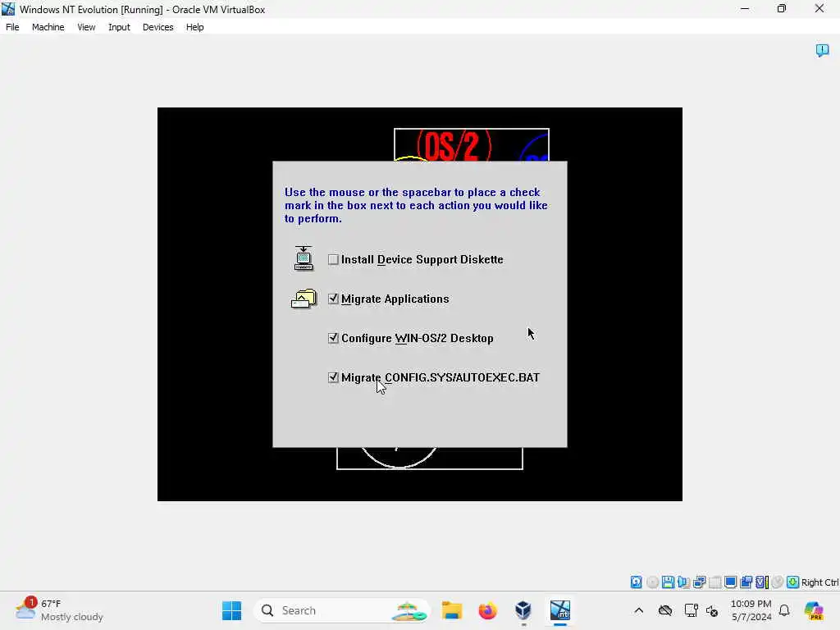This screenshot has width=840, height=630.
Task: Open the Help menu
Action: click(194, 27)
